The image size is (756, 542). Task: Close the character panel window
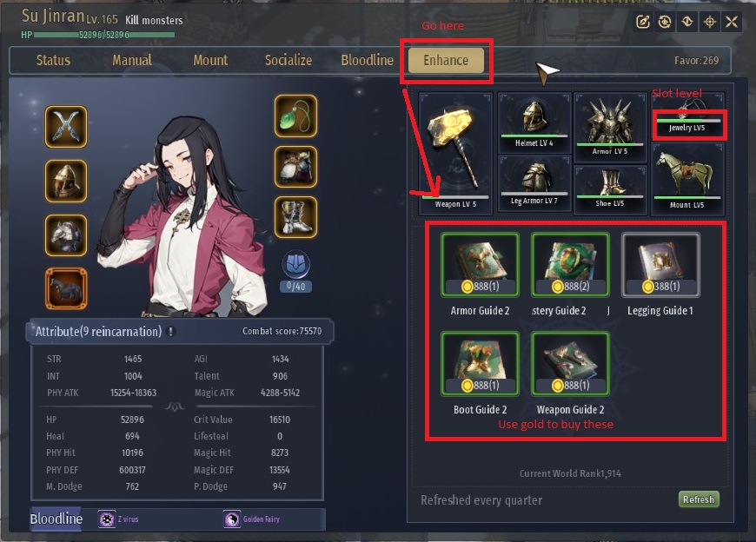pyautogui.click(x=732, y=22)
